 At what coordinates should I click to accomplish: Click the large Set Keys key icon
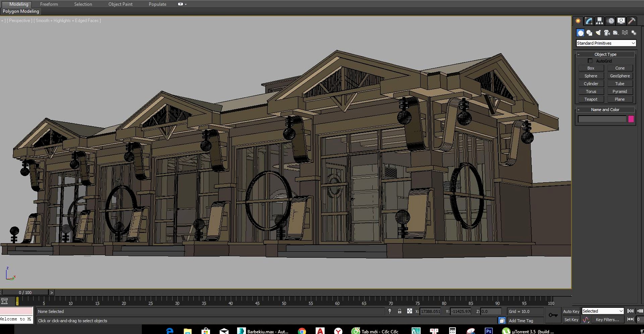tap(553, 315)
